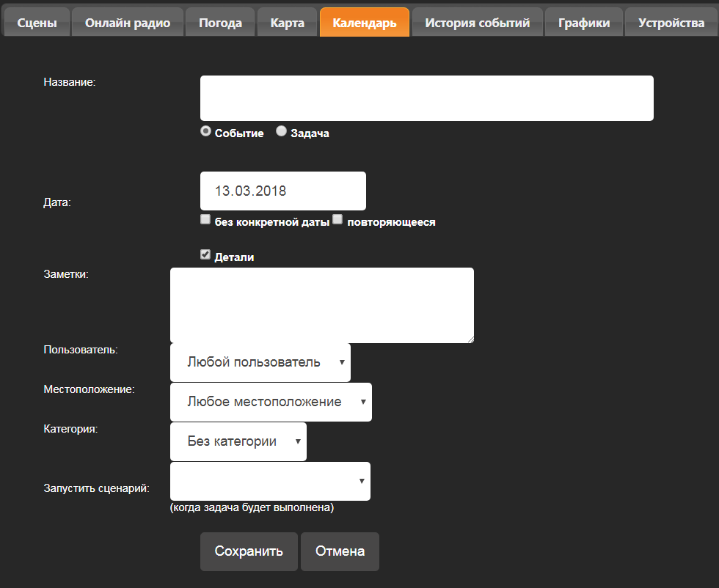Open the Погода tab
Image resolution: width=719 pixels, height=588 pixels.
[220, 23]
